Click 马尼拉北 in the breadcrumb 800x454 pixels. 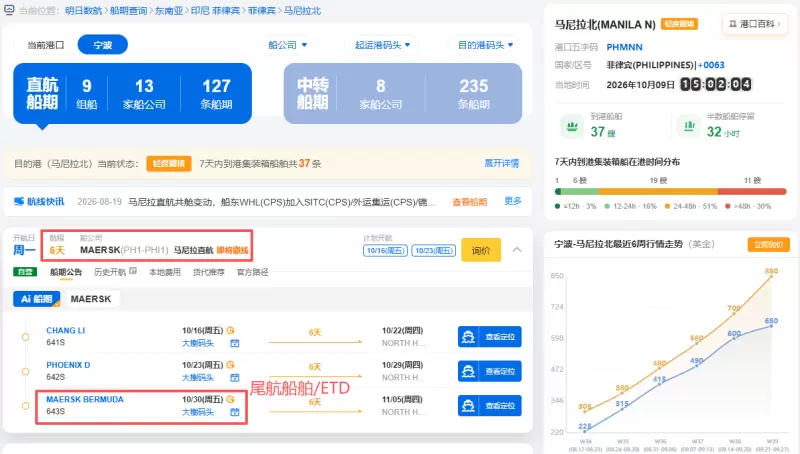coord(302,10)
